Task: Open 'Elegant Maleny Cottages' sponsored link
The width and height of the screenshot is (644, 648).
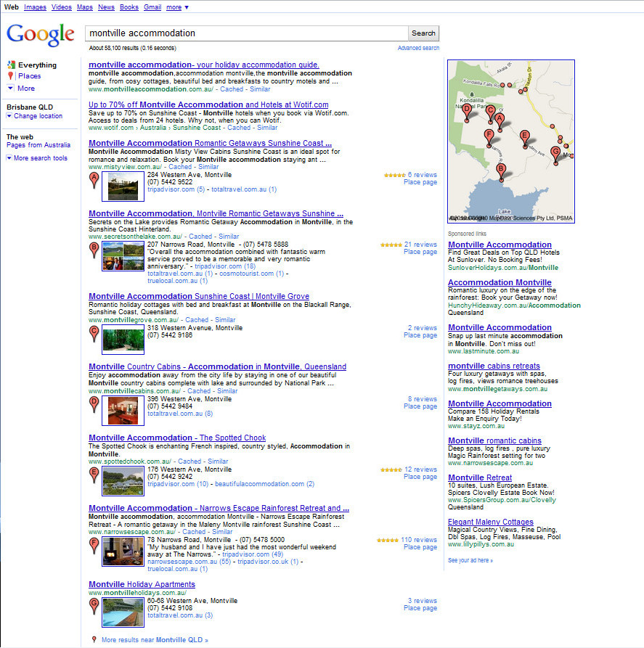Action: [491, 522]
